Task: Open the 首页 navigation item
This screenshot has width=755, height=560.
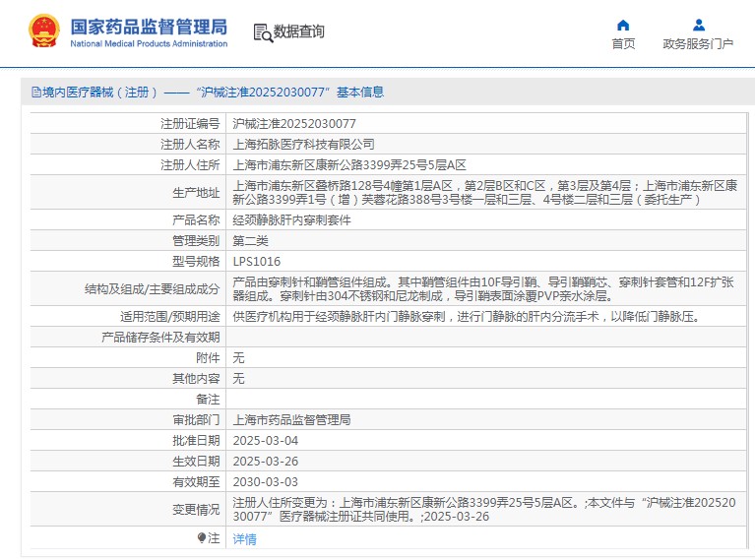Action: click(623, 44)
